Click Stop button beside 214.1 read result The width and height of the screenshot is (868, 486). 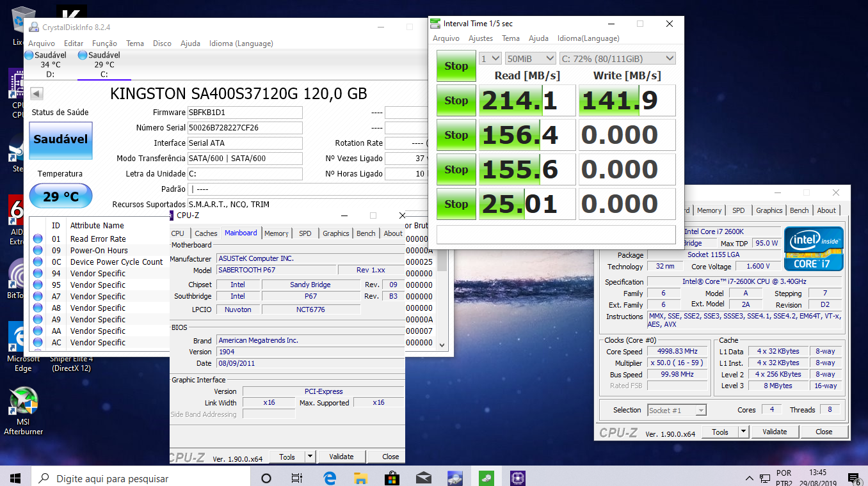[456, 100]
